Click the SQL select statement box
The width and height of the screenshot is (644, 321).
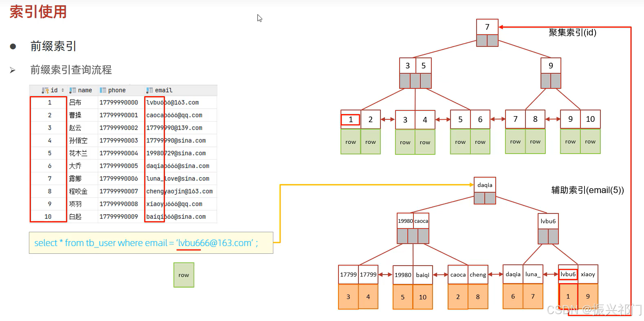coord(151,243)
